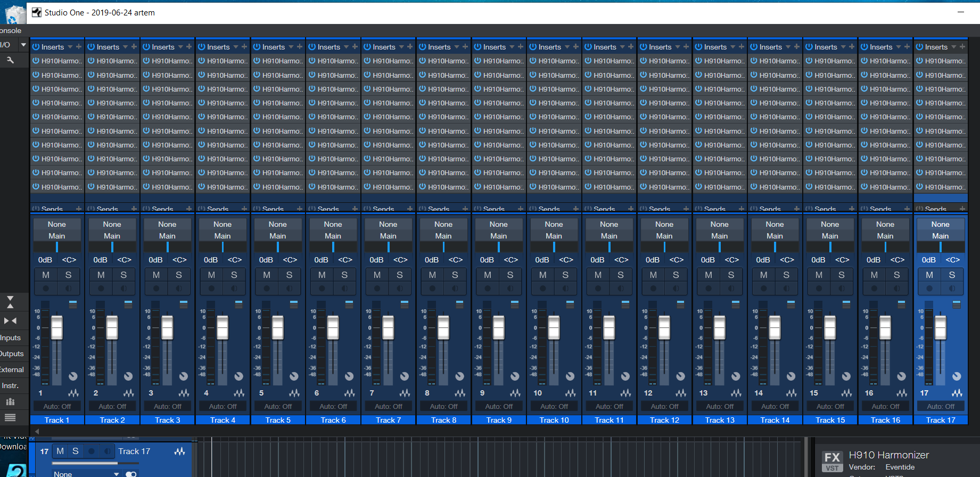This screenshot has width=980, height=477.
Task: Add a send using plus on Track 3
Action: point(189,209)
